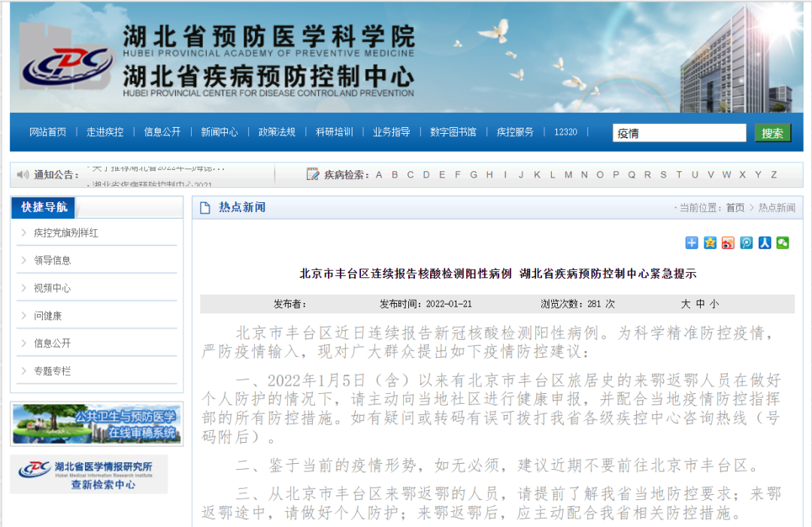The image size is (812, 527).
Task: Select disease index letter B
Action: pos(395,175)
